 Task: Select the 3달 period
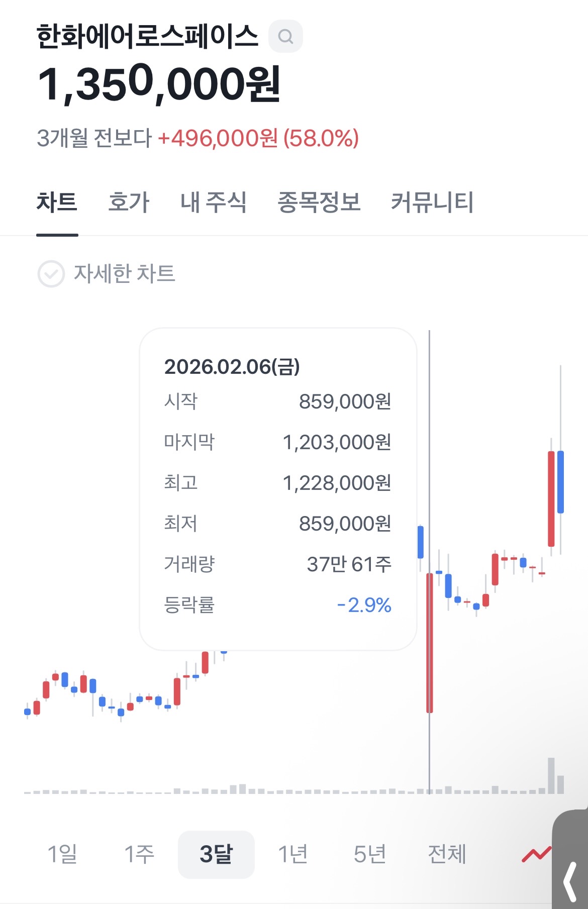click(216, 854)
